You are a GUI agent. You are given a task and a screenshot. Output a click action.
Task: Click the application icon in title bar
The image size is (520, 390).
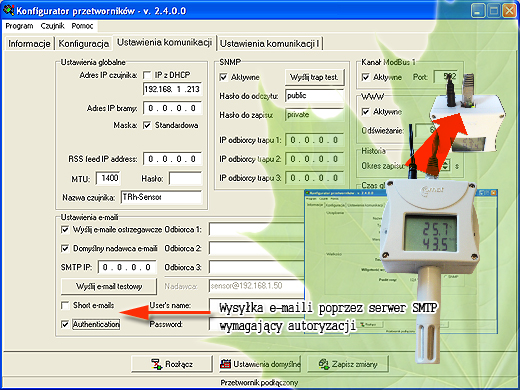(8, 10)
